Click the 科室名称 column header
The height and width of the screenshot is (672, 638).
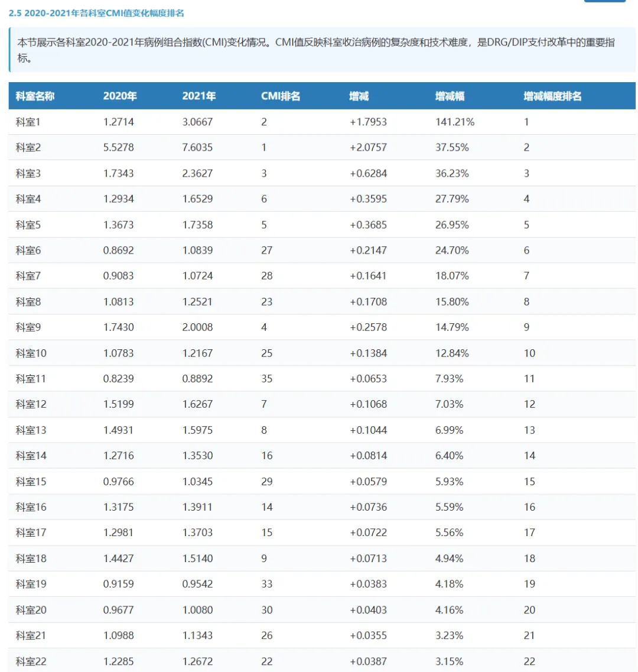click(35, 96)
